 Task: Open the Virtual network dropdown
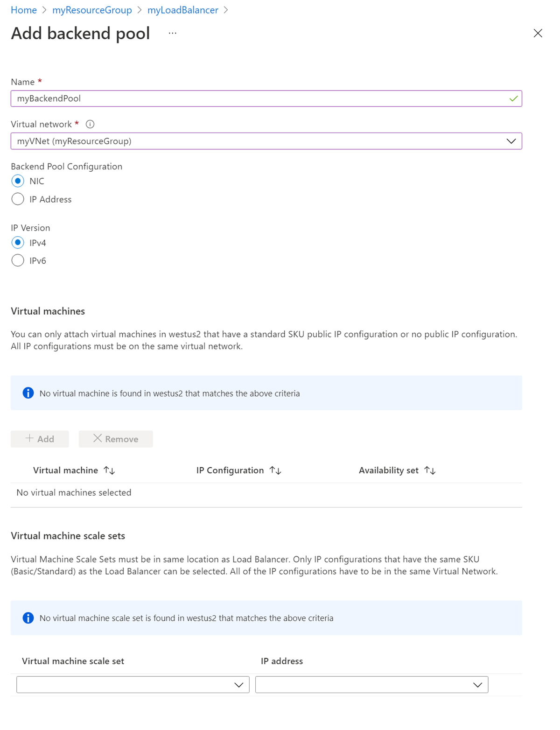point(510,140)
